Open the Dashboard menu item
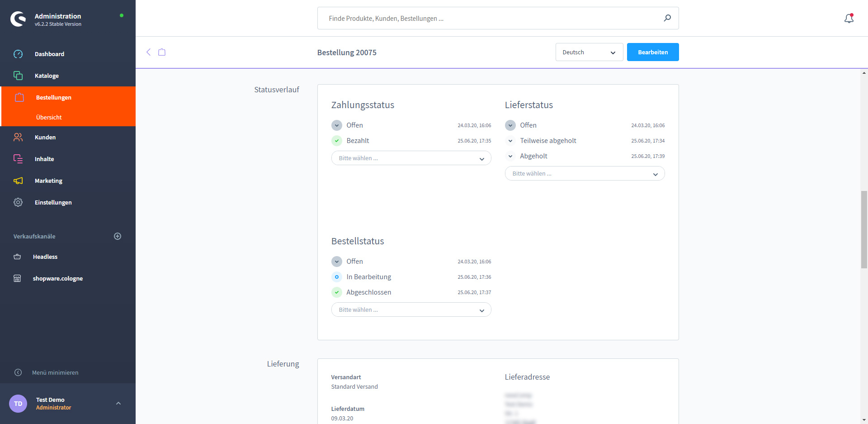868x424 pixels. (x=68, y=54)
